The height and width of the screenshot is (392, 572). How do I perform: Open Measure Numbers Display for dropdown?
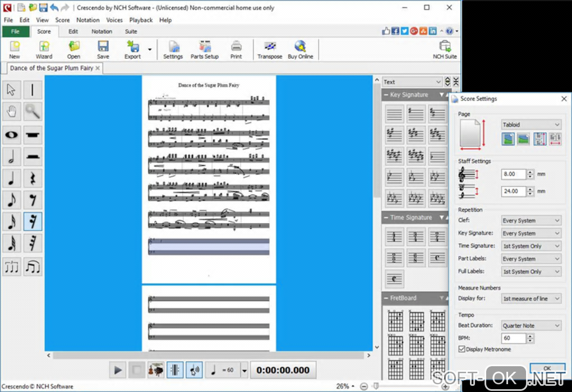(531, 298)
